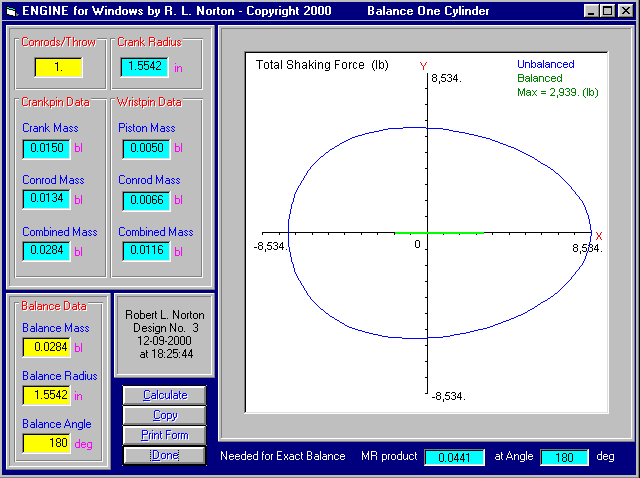Click the exact balance Angle field
The height and width of the screenshot is (478, 640).
click(x=564, y=458)
